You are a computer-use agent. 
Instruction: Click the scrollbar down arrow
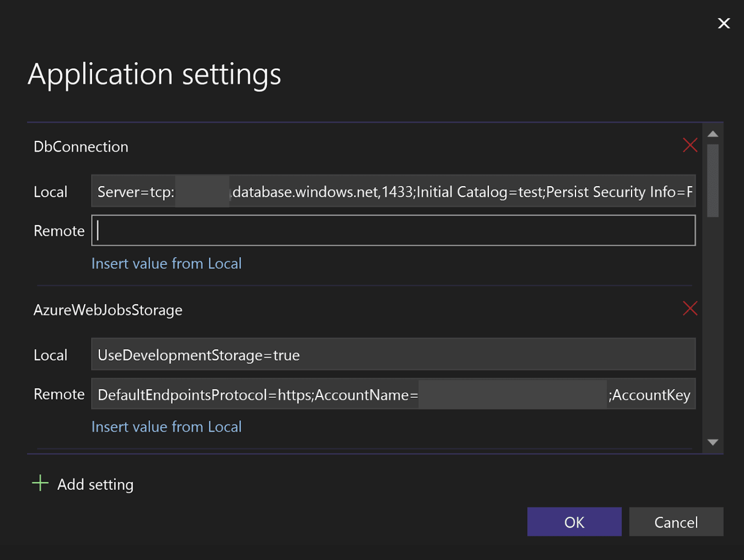pos(714,442)
